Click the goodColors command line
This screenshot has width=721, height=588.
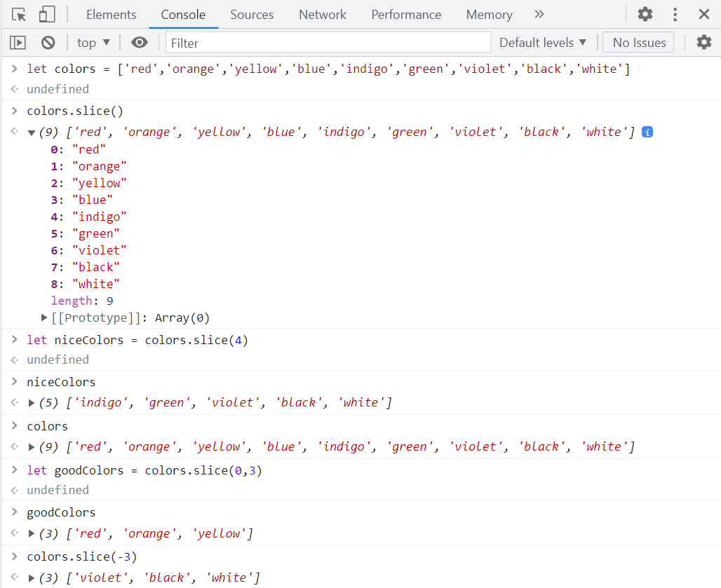pos(61,513)
